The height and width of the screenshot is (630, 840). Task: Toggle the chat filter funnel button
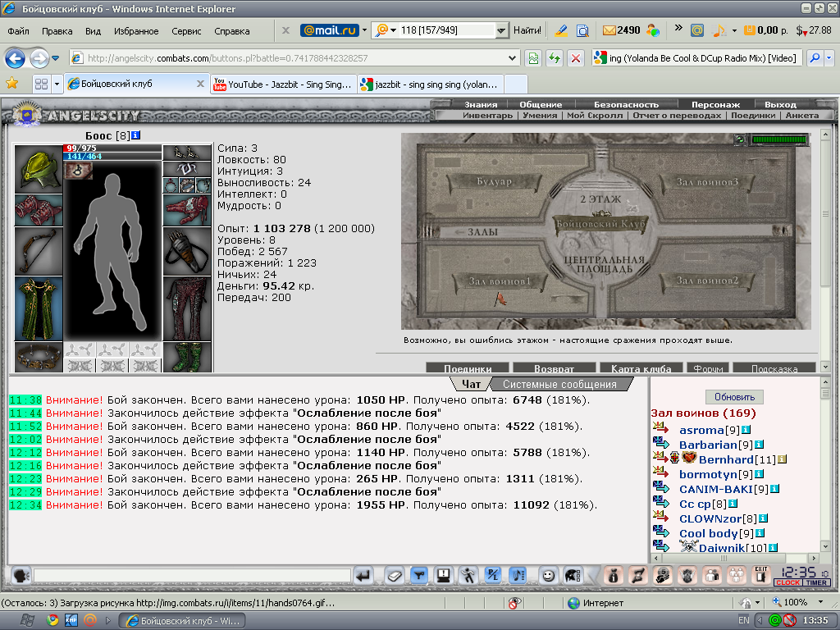tap(419, 576)
